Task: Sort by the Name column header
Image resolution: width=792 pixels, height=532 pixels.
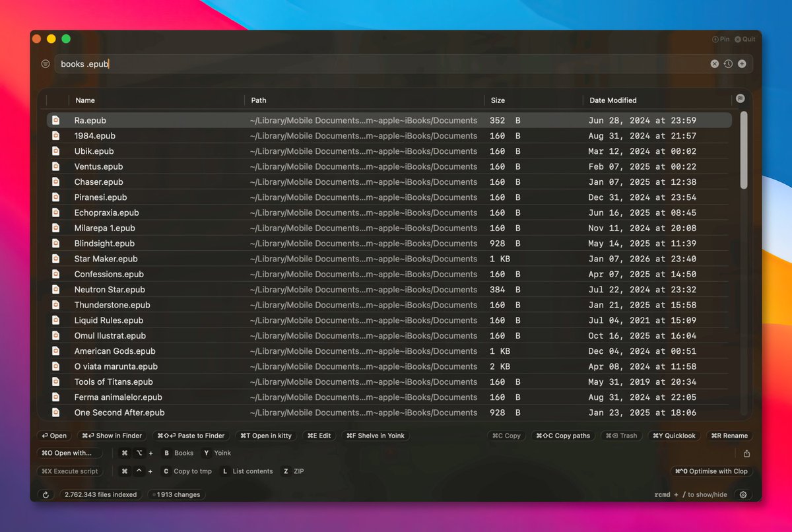Action: (85, 100)
